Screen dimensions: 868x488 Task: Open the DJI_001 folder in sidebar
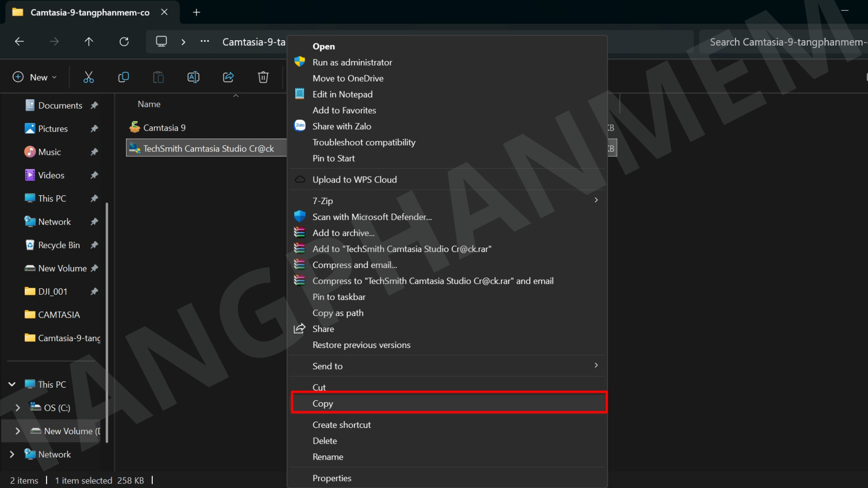pos(53,291)
